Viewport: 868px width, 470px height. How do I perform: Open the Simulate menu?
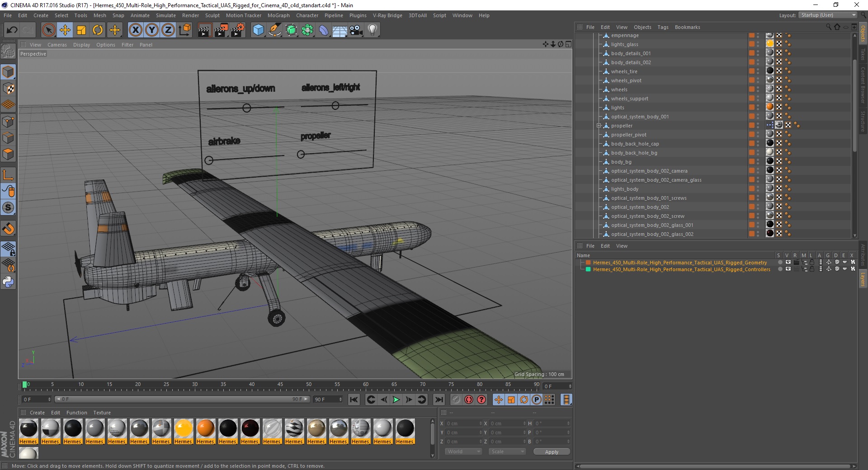166,15
